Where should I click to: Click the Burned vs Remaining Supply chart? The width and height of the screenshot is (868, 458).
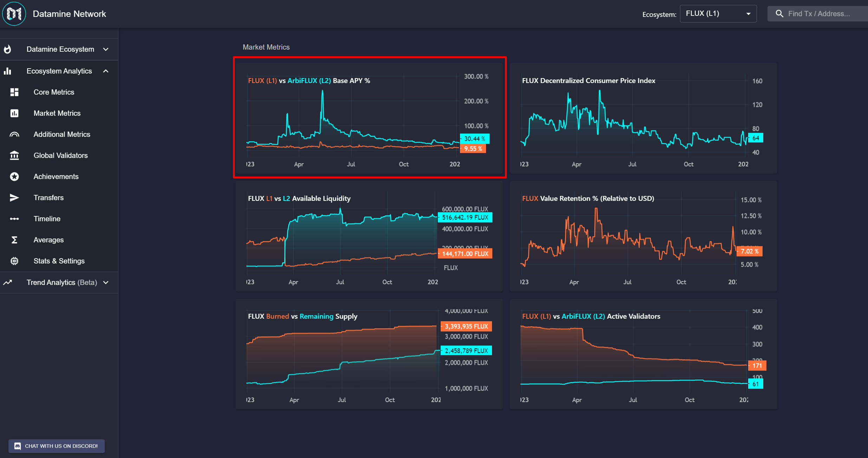[x=369, y=354]
